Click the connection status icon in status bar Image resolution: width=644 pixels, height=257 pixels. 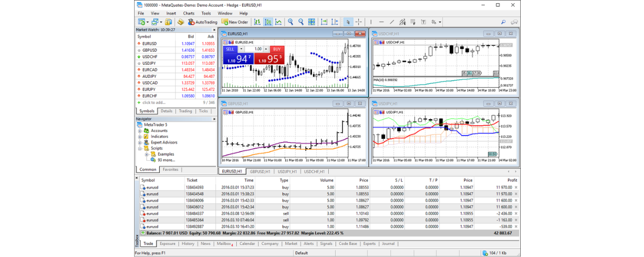[485, 253]
